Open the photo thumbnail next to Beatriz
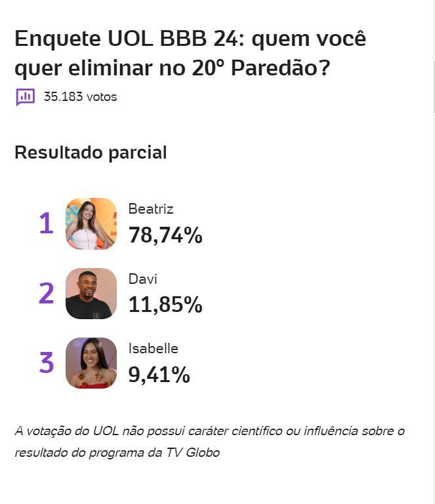435x504 pixels. click(x=91, y=223)
